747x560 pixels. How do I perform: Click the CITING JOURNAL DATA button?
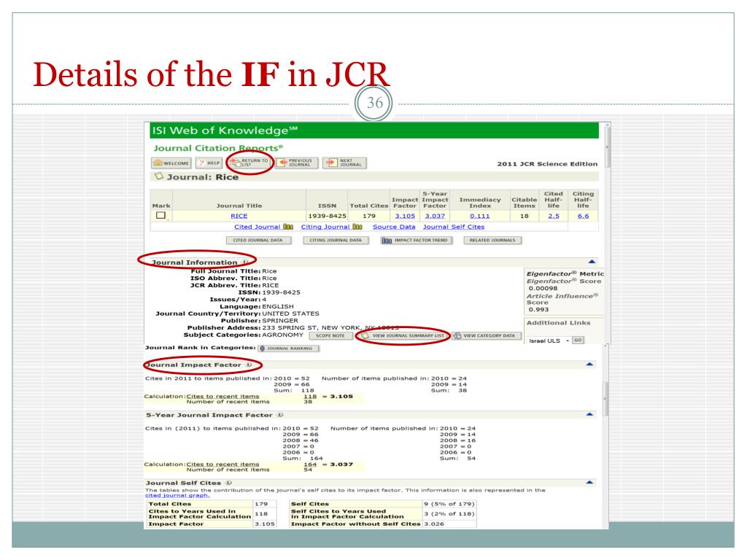(x=336, y=241)
